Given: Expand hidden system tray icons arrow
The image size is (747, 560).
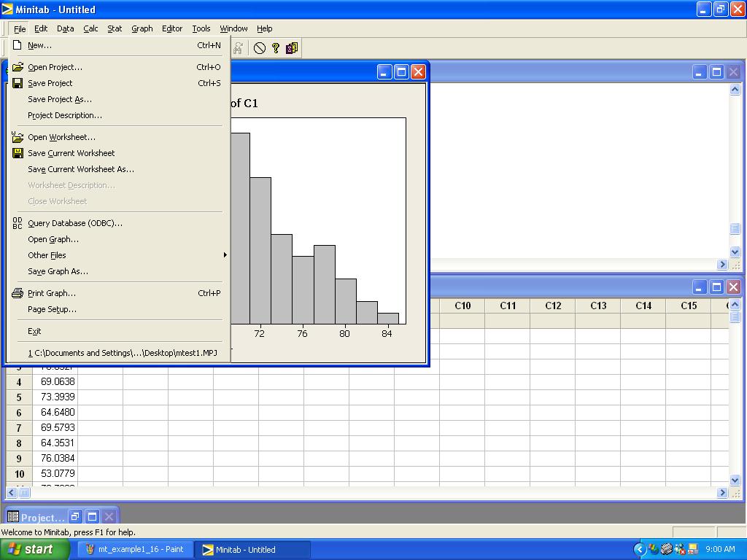Looking at the screenshot, I should [640, 549].
